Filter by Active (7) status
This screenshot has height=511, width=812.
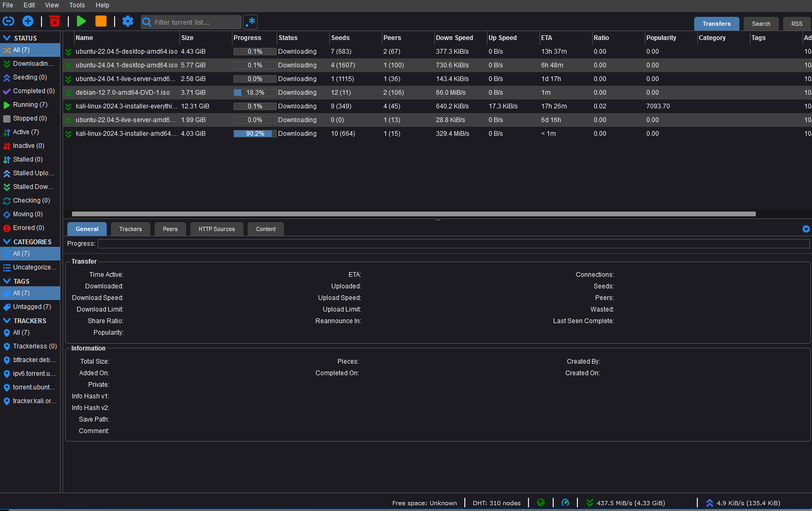pyautogui.click(x=30, y=132)
